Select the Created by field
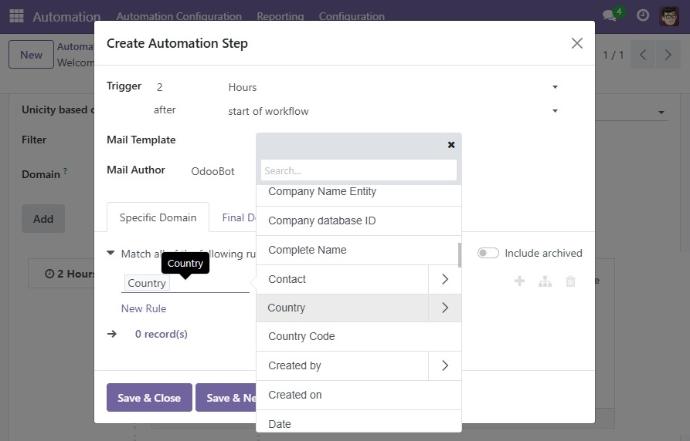690x441 pixels. [342, 365]
